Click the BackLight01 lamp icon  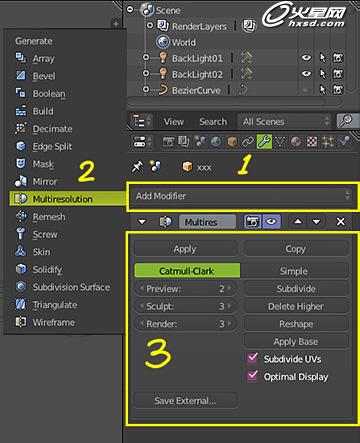(x=163, y=57)
